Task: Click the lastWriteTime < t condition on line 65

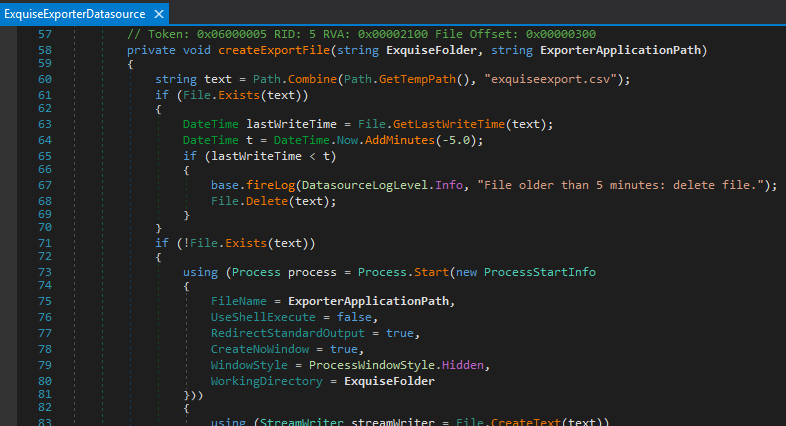Action: click(270, 156)
